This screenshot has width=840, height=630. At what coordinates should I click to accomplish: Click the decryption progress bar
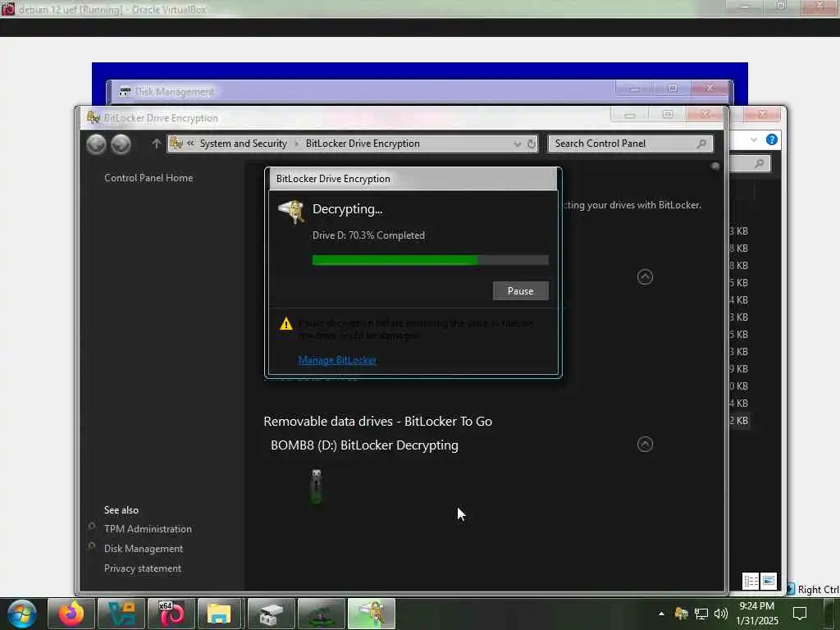point(430,260)
